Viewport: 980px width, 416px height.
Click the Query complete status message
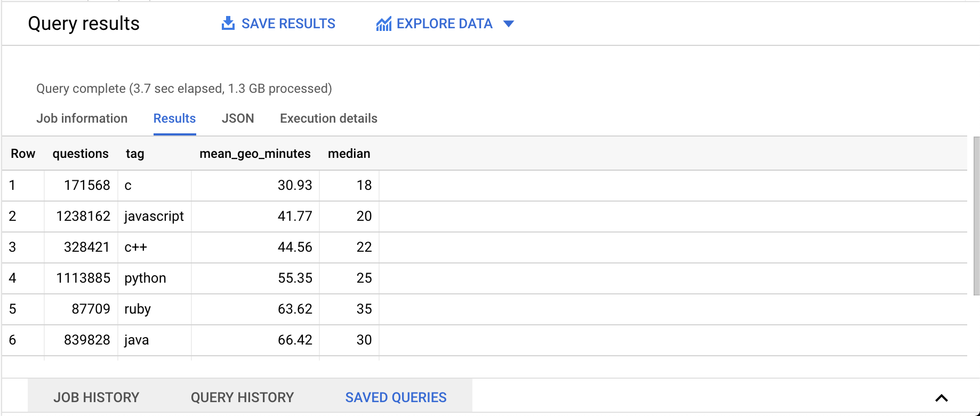pyautogui.click(x=184, y=89)
